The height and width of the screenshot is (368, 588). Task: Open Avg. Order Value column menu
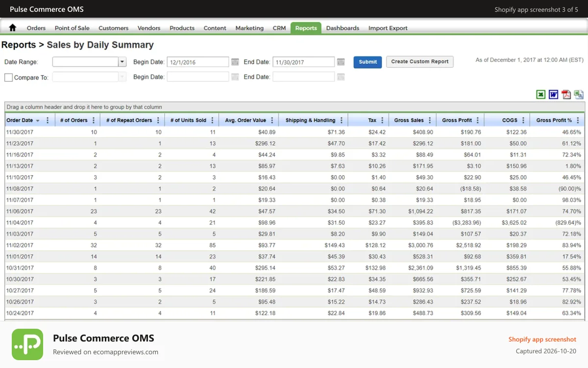pos(272,120)
